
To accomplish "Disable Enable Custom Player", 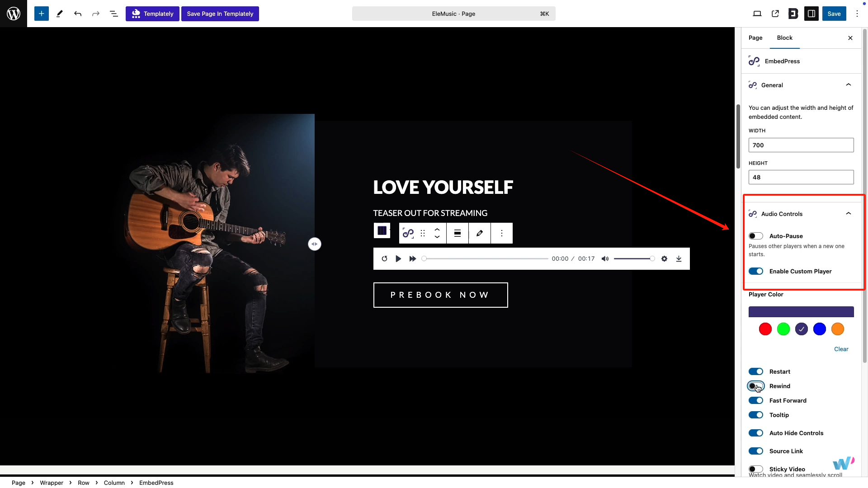I will pyautogui.click(x=756, y=271).
